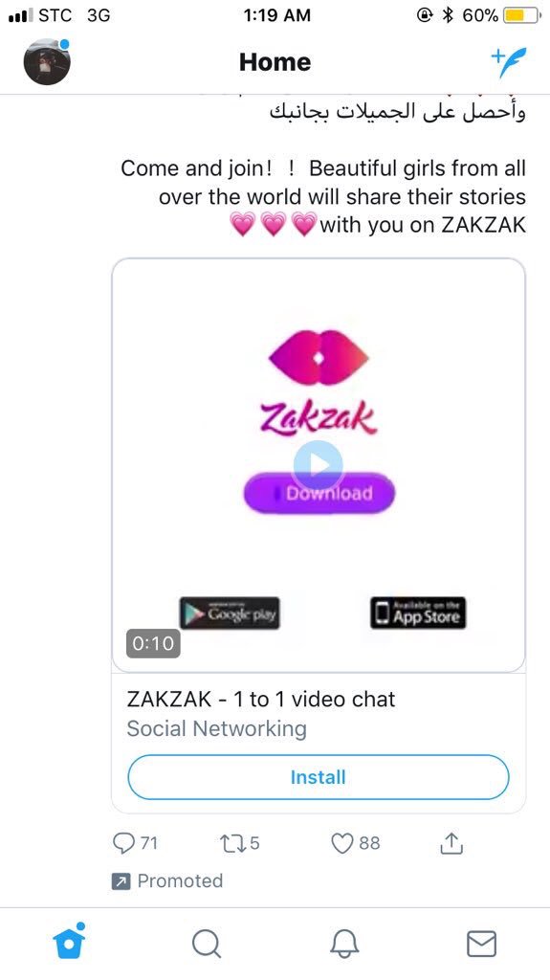Tap the Promoted label
550x980 pixels.
pos(180,881)
